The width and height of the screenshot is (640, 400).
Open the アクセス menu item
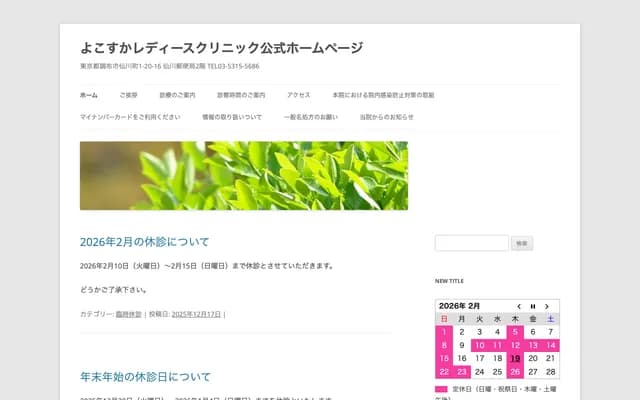tap(298, 95)
